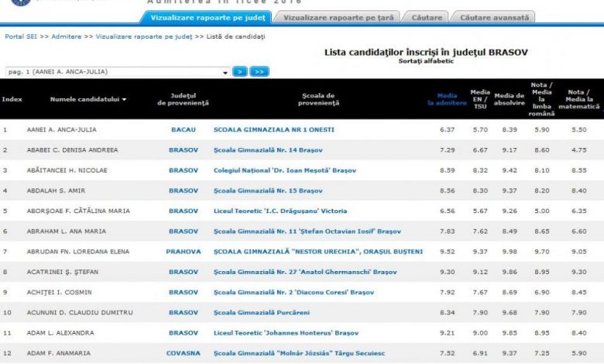Select candidate ABABEI C. DENISA ANDREEA
This screenshot has height=364, width=604.
[73, 150]
